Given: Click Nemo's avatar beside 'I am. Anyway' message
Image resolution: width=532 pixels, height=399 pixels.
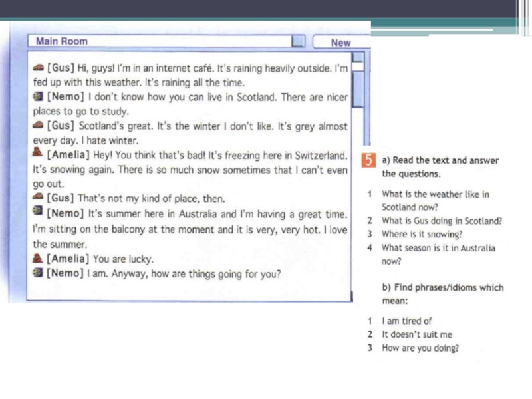Looking at the screenshot, I should point(39,273).
